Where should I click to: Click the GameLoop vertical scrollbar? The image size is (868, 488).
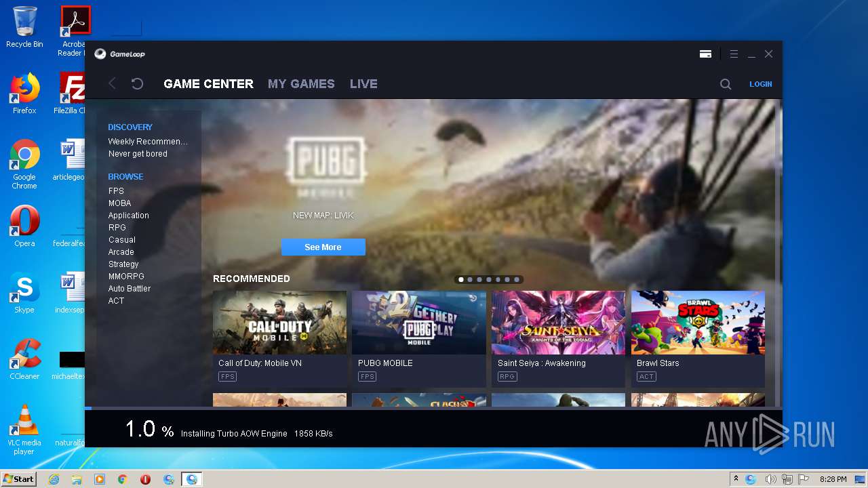coord(778,253)
